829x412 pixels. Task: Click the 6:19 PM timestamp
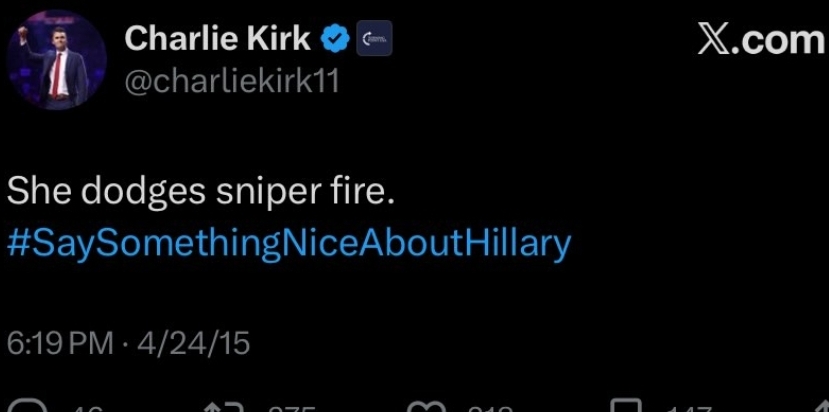60,343
